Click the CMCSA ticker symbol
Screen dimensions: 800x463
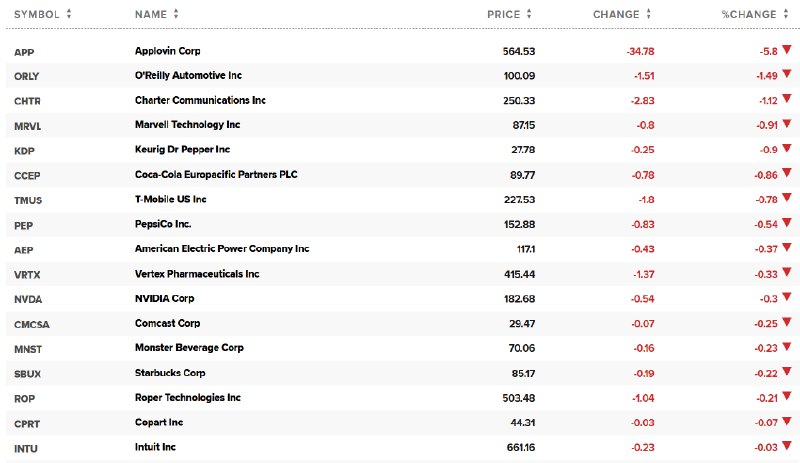coord(32,325)
